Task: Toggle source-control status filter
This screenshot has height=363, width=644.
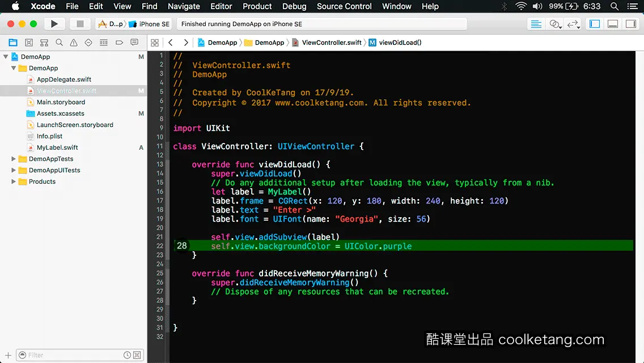Action: tap(137, 355)
